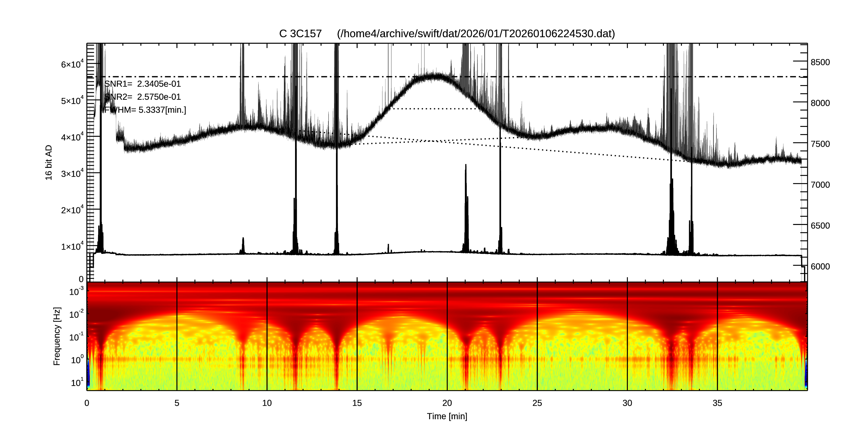868x434 pixels.
Task: Click the archive file path in the title
Action: pyautogui.click(x=476, y=34)
